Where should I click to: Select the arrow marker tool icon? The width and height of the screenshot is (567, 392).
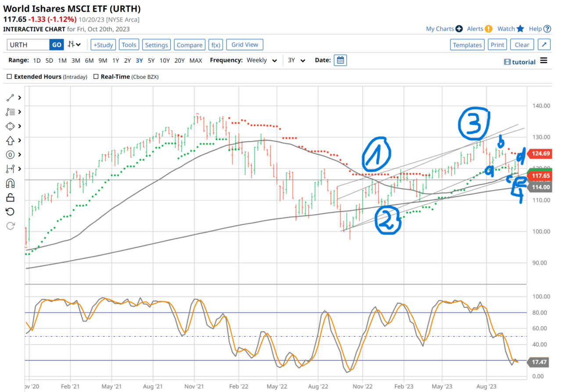click(11, 140)
